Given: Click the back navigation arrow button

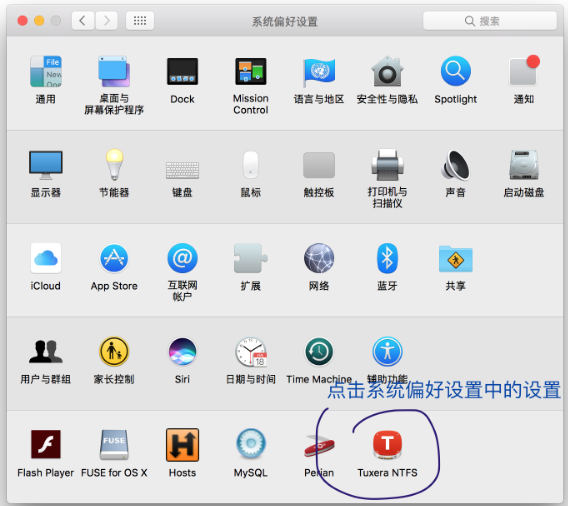Looking at the screenshot, I should pos(83,21).
